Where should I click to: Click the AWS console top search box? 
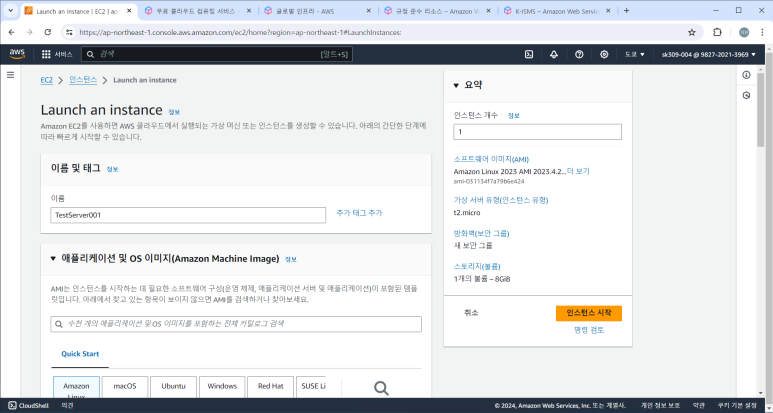click(x=217, y=54)
